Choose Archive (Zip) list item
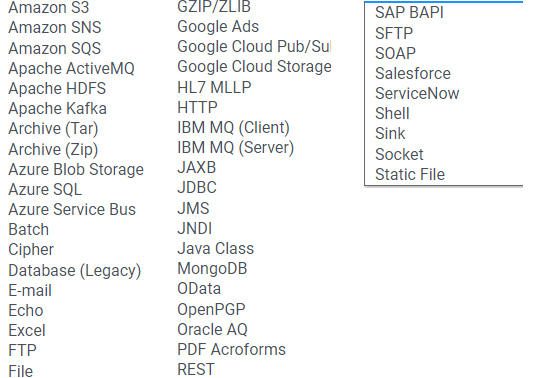Image resolution: width=536 pixels, height=378 pixels. [53, 149]
